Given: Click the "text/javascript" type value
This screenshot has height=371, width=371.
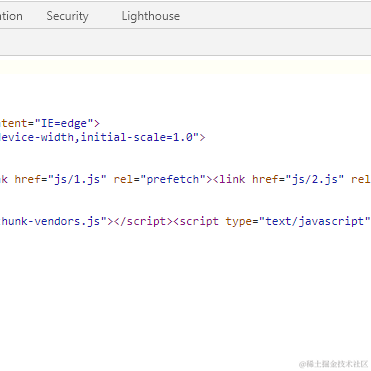Looking at the screenshot, I should click(x=315, y=221).
